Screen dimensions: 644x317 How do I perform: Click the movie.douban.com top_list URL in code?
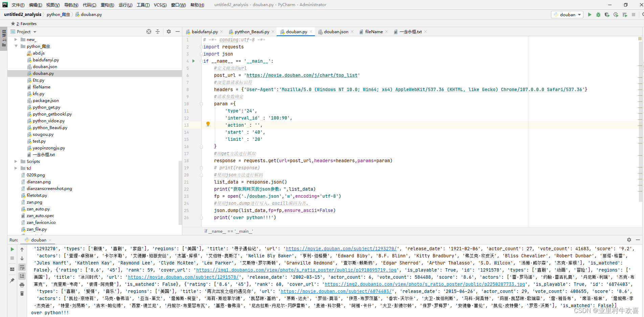302,75
